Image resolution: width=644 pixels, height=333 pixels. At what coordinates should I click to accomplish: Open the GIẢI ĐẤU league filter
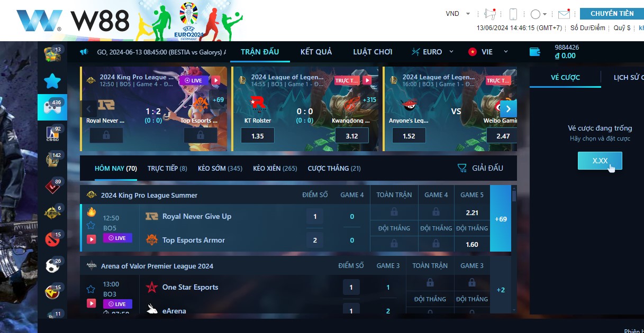click(480, 168)
